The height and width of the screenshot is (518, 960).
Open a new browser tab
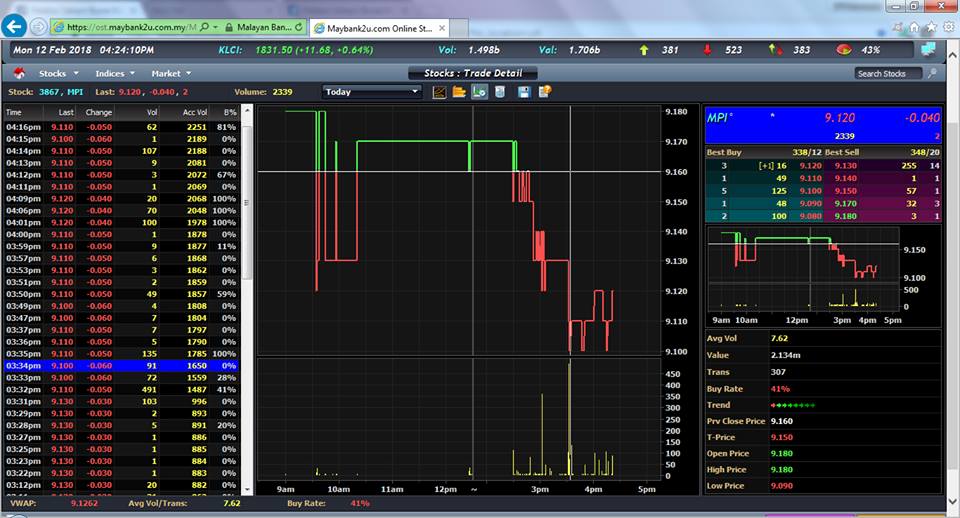pyautogui.click(x=460, y=28)
